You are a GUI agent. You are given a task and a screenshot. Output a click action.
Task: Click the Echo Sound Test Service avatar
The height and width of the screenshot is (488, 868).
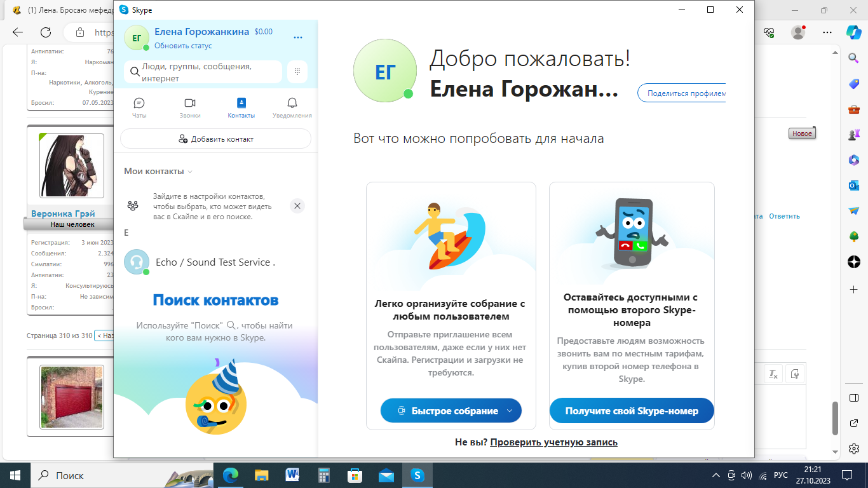pos(137,262)
